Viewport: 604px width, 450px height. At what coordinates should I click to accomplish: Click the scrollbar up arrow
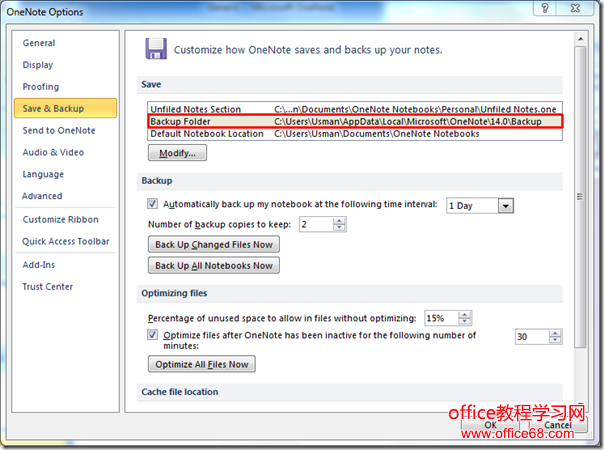click(581, 39)
